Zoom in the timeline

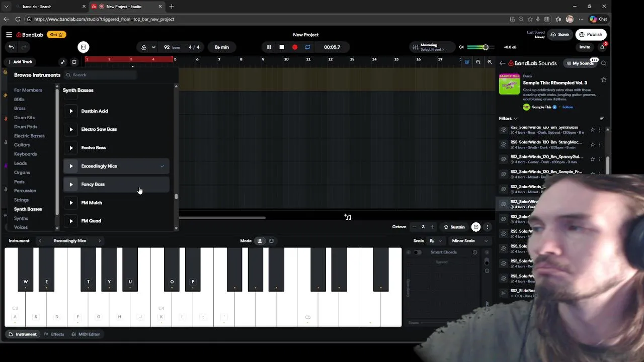coord(490,62)
